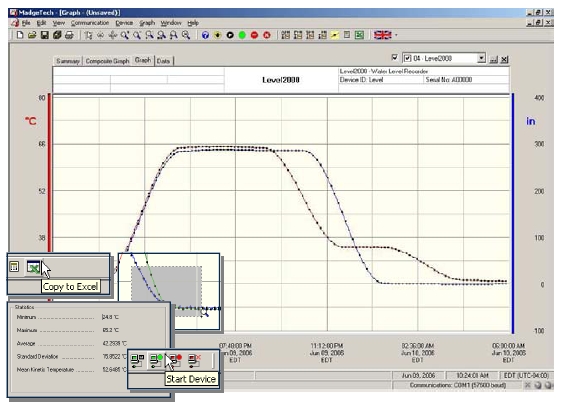Expand the 04 - Level2000 dropdown arrow
Screen dimensions: 565x406
click(x=481, y=58)
